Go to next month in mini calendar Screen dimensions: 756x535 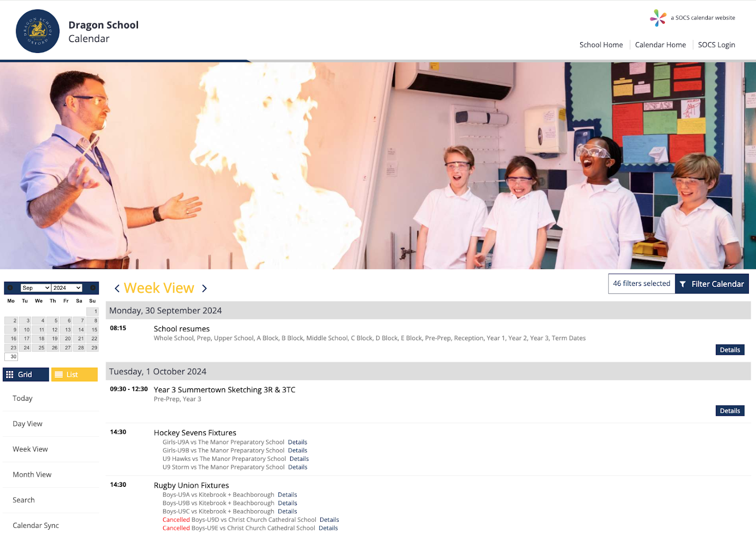pyautogui.click(x=93, y=288)
